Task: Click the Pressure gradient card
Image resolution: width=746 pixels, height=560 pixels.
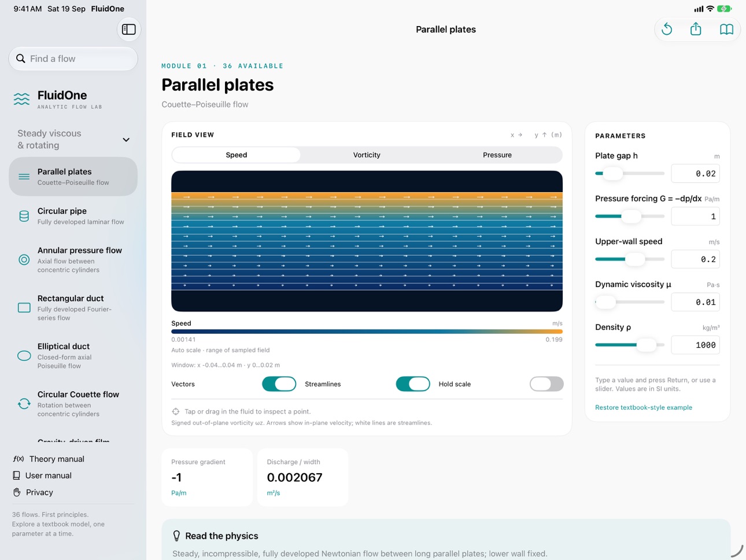Action: pyautogui.click(x=207, y=477)
